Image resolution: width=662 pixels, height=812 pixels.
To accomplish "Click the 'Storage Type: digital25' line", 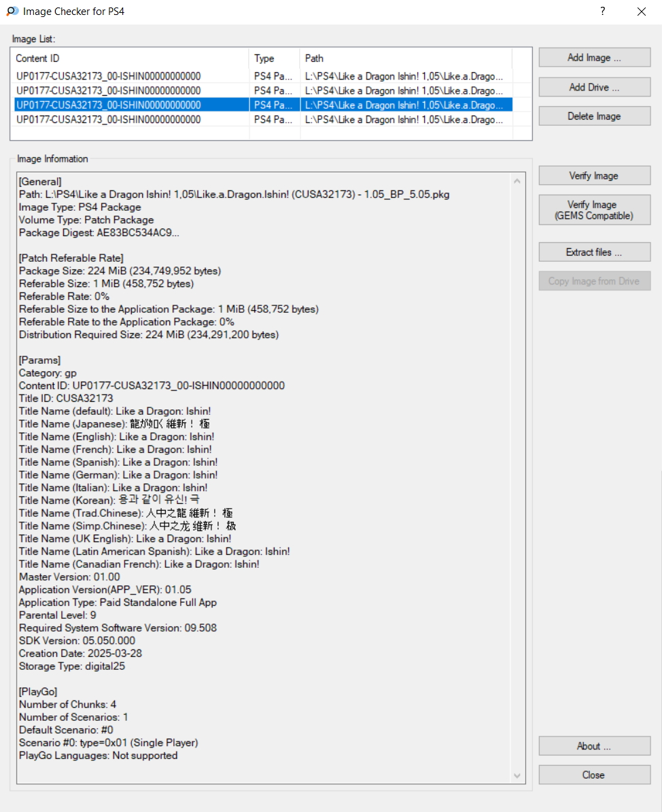I will (x=72, y=666).
